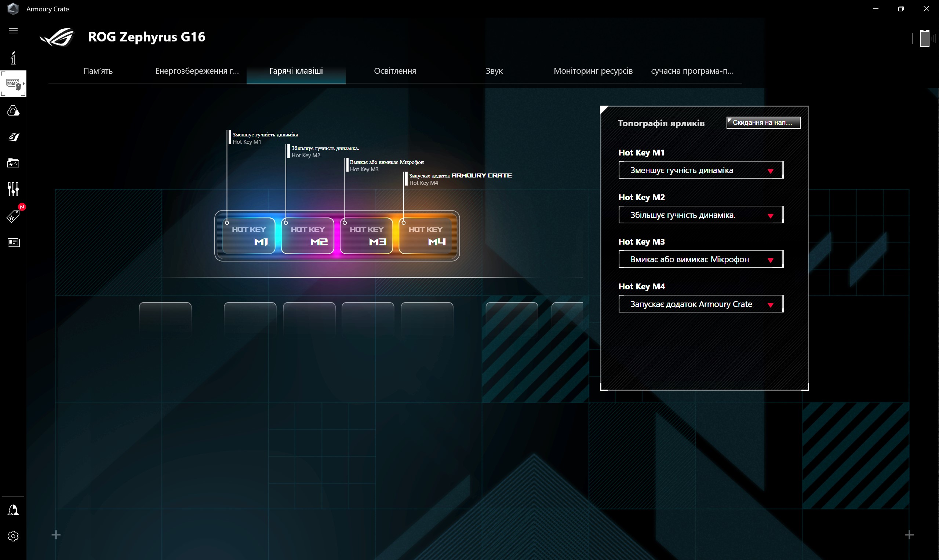Click the Home info icon in the sidebar
The image size is (939, 560).
coord(13,58)
